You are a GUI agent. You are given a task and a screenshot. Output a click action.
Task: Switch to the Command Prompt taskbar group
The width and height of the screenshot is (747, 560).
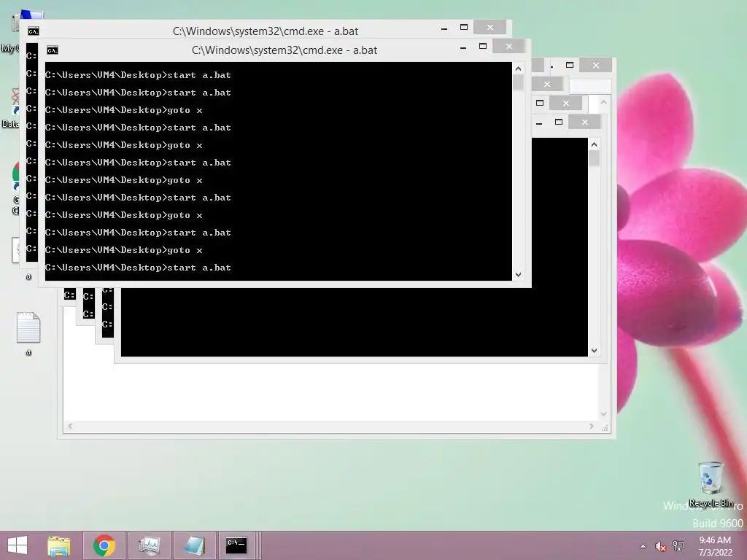tap(237, 545)
